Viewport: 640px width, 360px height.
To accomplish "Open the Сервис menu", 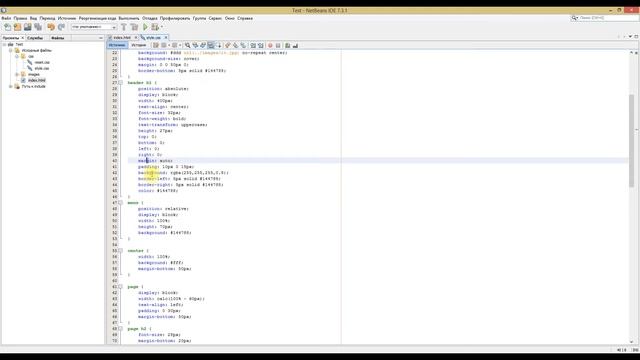I will tap(215, 18).
